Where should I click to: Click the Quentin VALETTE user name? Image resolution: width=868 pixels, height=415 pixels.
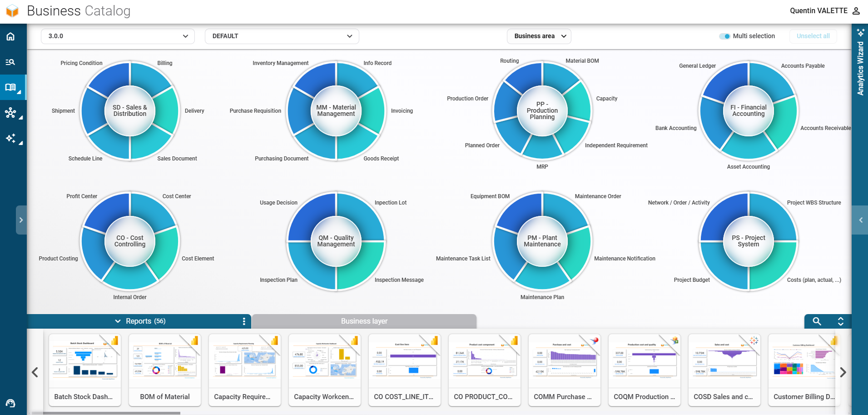click(x=818, y=11)
